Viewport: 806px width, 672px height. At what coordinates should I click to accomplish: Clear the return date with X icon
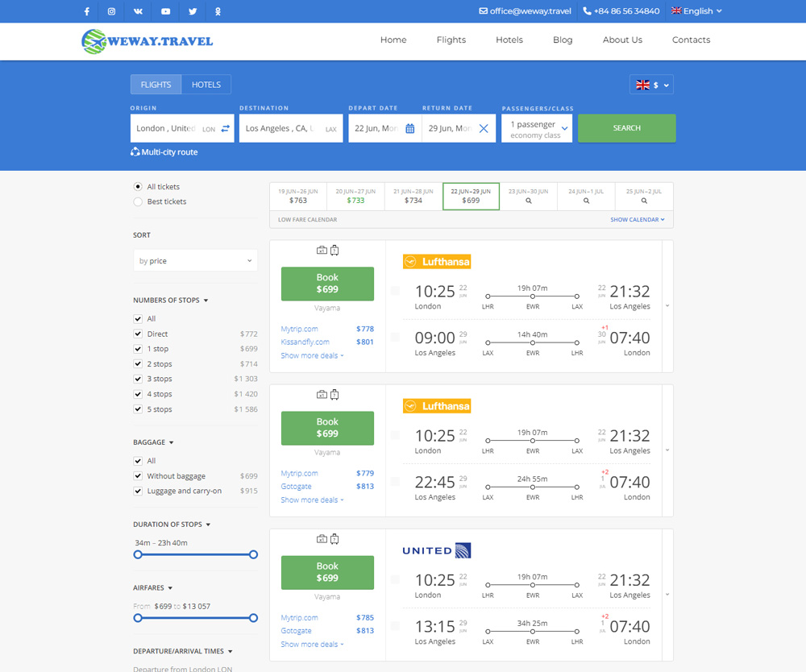pyautogui.click(x=484, y=128)
